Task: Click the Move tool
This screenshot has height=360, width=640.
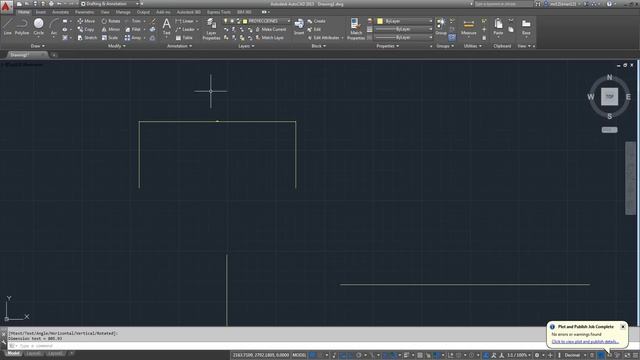Action: click(x=86, y=21)
